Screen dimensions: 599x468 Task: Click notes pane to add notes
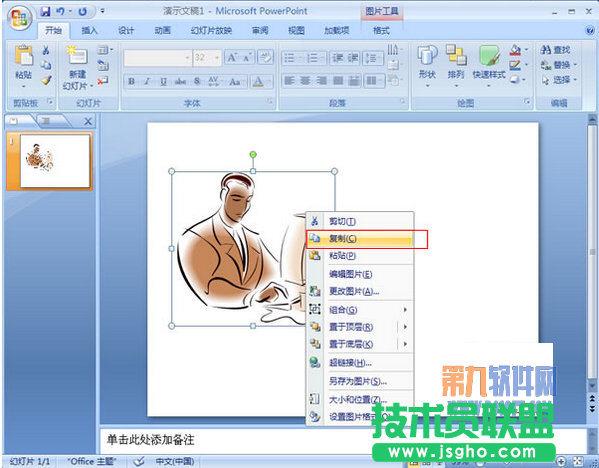[x=342, y=440]
